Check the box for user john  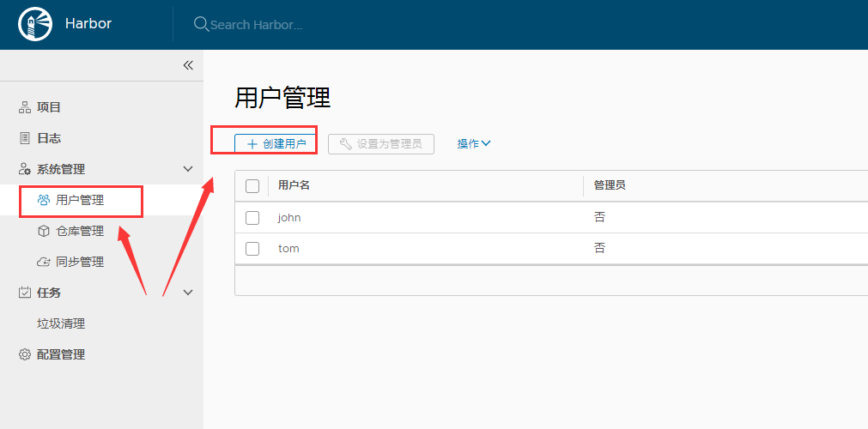252,218
